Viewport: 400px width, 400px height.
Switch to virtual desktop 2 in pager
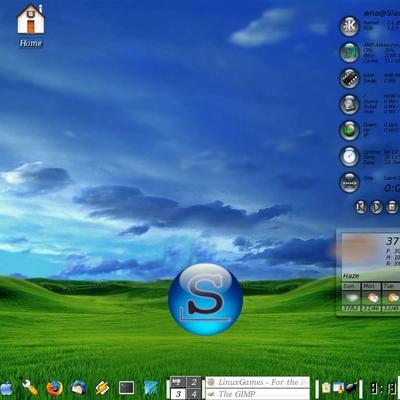coord(194,382)
